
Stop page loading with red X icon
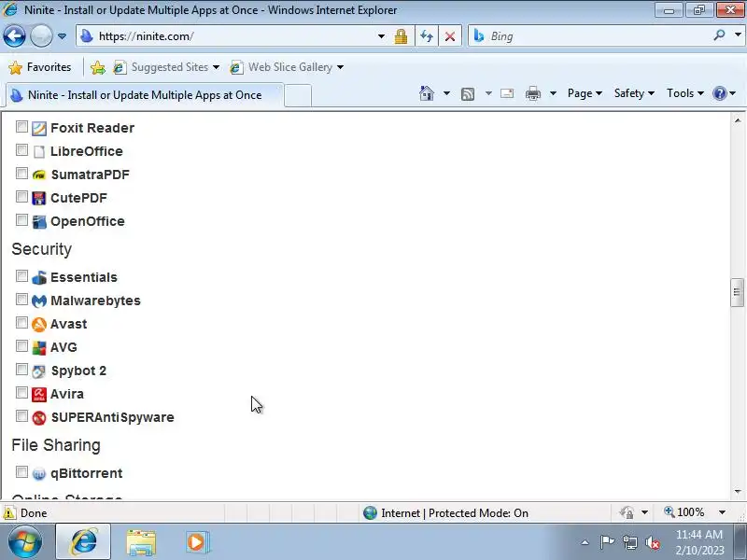click(450, 36)
